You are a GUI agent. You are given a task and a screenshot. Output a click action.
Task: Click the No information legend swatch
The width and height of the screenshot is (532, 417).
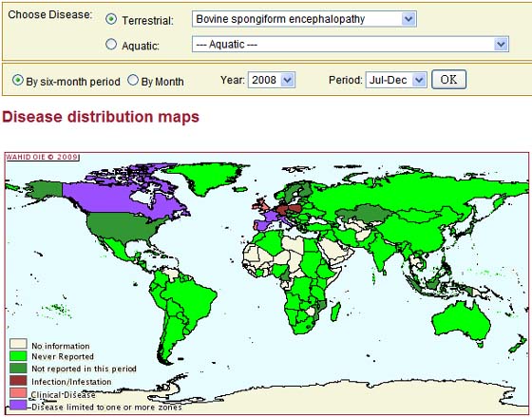[x=18, y=343]
